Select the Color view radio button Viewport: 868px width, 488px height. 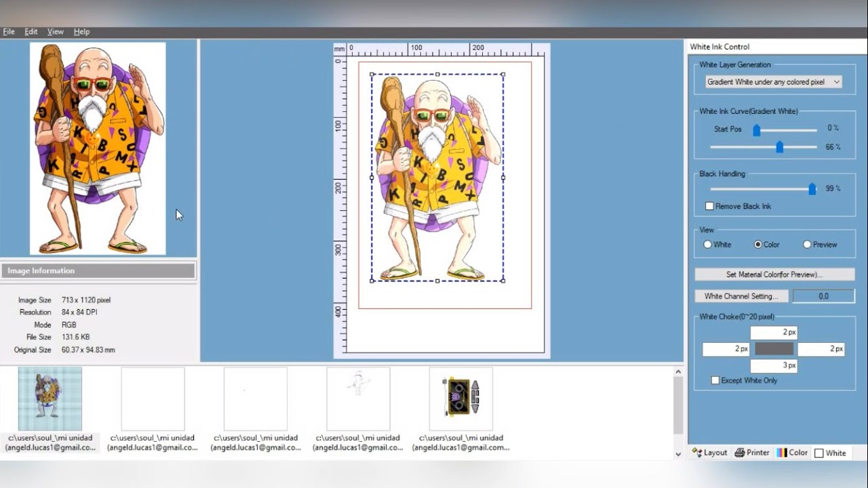757,245
